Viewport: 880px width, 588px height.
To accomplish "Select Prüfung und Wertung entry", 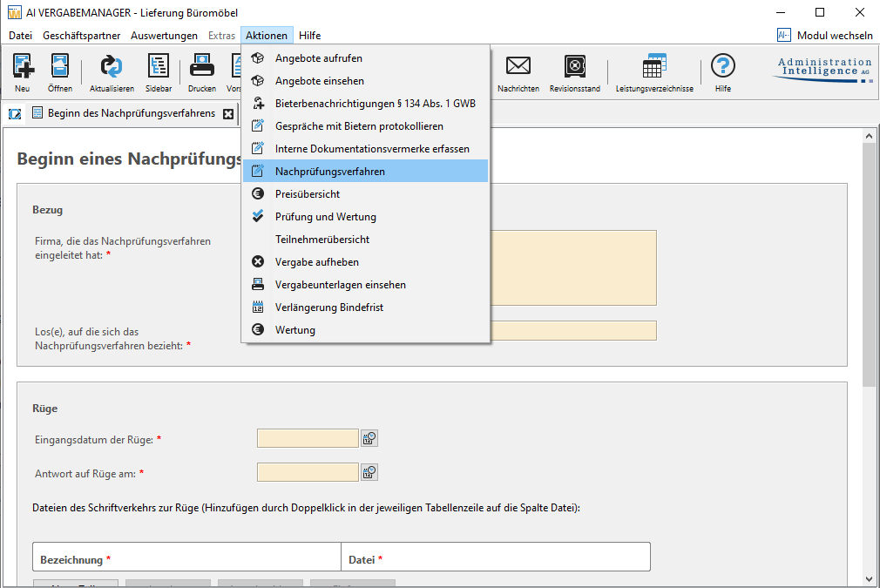I will (365, 217).
